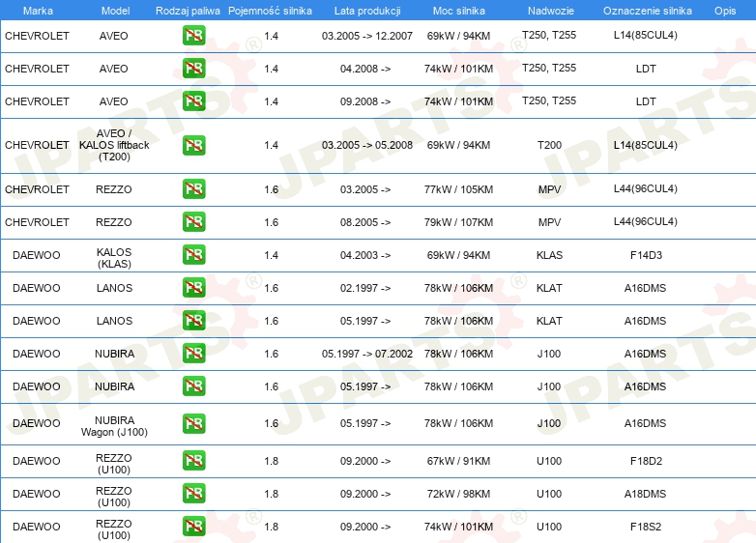756x543 pixels.
Task: Select the date cell '04.2003 ->'
Action: click(x=365, y=255)
